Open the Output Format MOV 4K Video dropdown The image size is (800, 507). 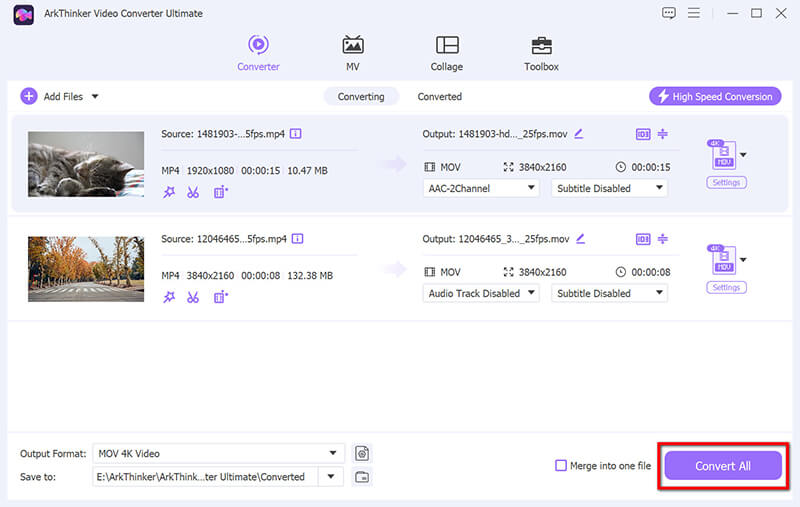coord(218,453)
